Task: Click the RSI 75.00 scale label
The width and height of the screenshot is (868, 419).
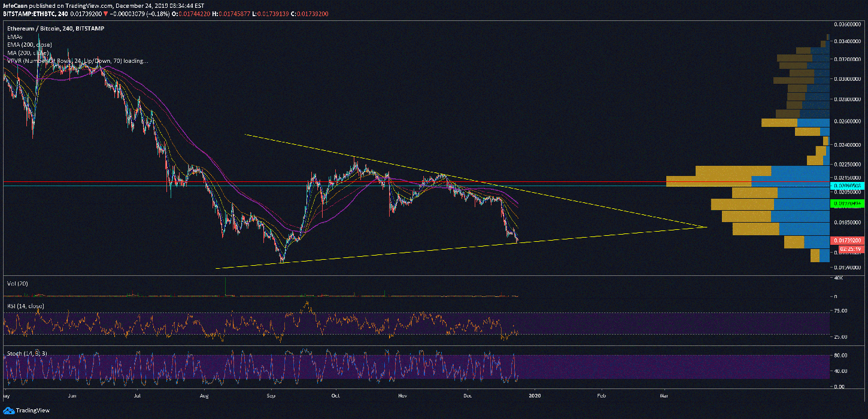Action: point(841,311)
